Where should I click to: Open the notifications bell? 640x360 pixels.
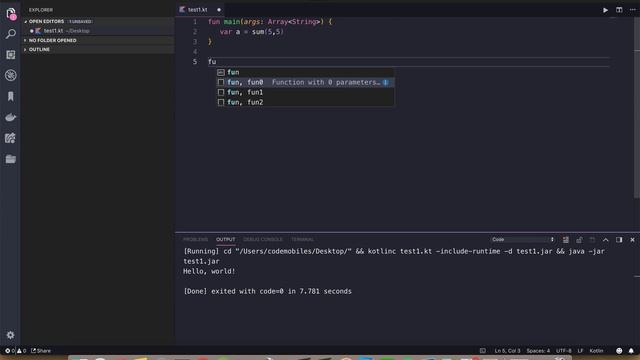pos(631,351)
